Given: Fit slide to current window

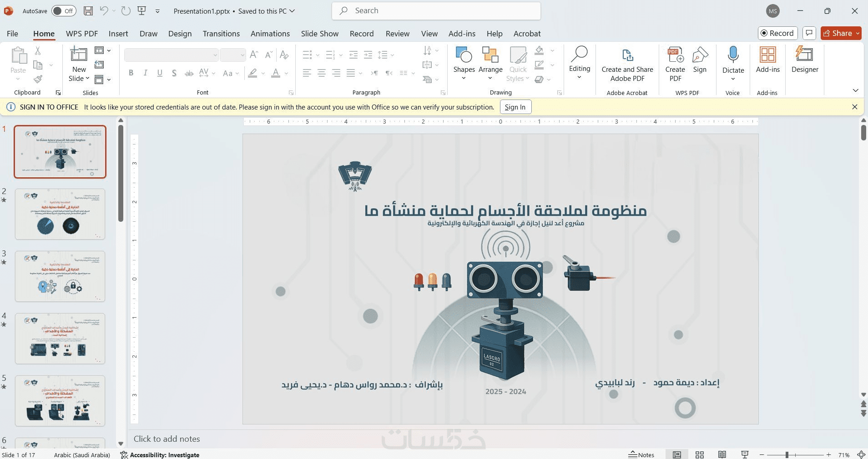Looking at the screenshot, I should 861,454.
